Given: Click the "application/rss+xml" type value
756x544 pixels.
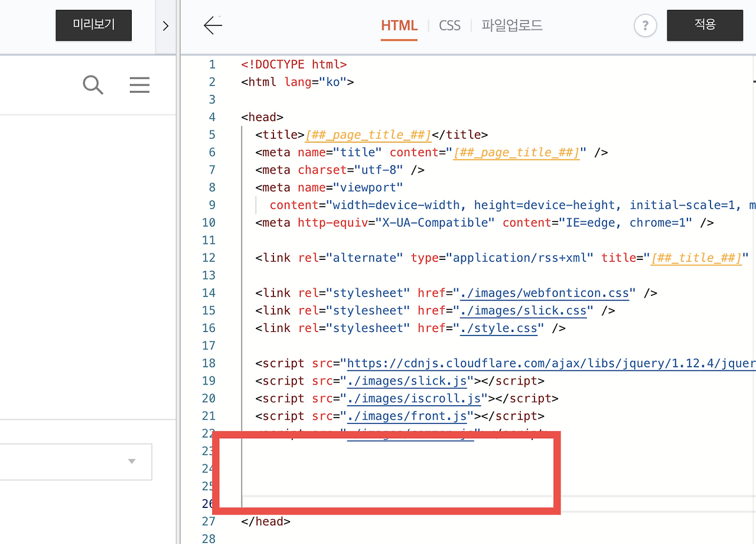Looking at the screenshot, I should pos(520,258).
